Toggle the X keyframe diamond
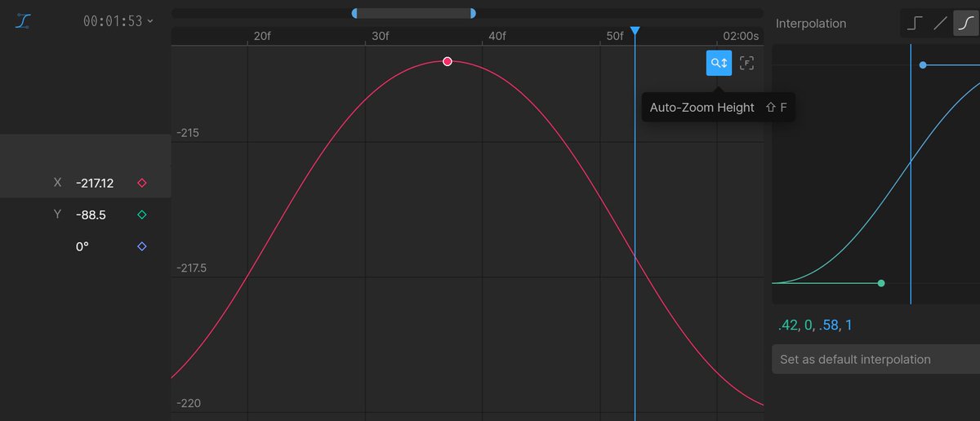The image size is (980, 421). coord(142,183)
